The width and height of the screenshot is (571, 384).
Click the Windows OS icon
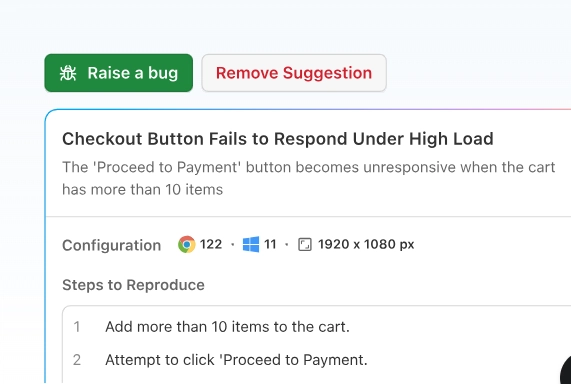pyautogui.click(x=251, y=244)
